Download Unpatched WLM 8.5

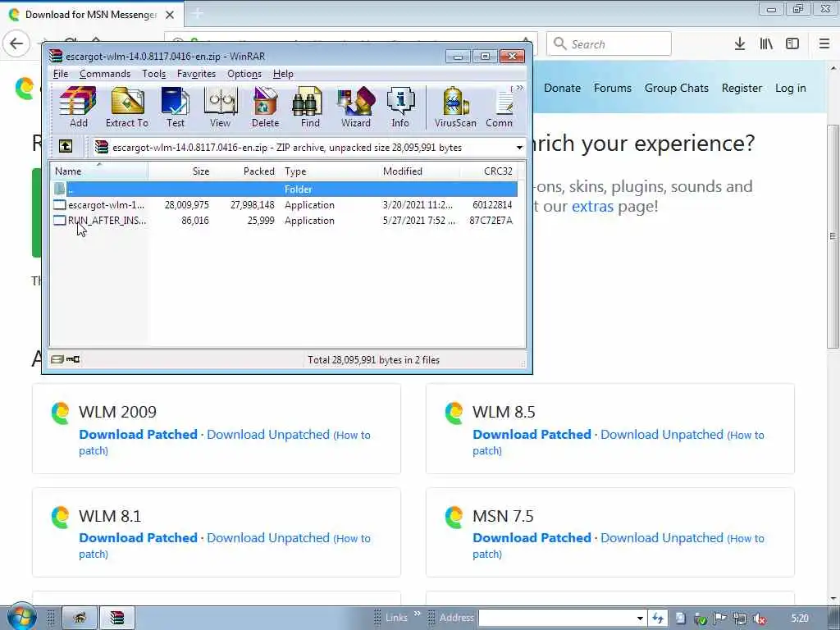[662, 435]
